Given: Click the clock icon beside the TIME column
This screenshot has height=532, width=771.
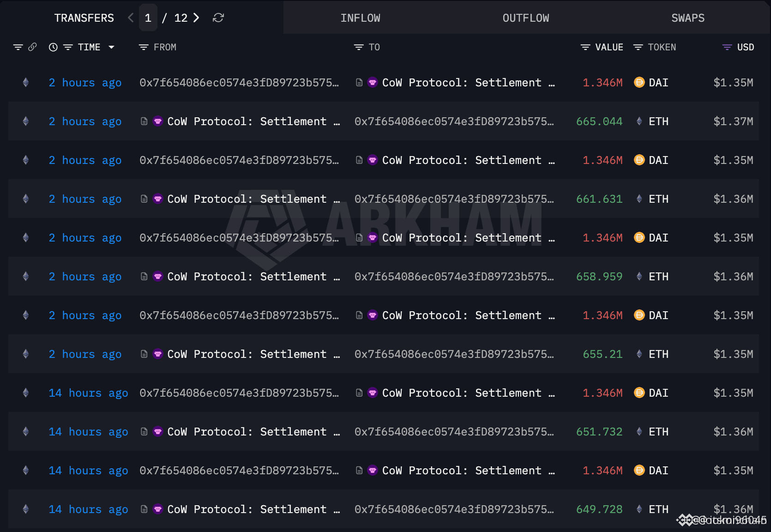Looking at the screenshot, I should (53, 47).
